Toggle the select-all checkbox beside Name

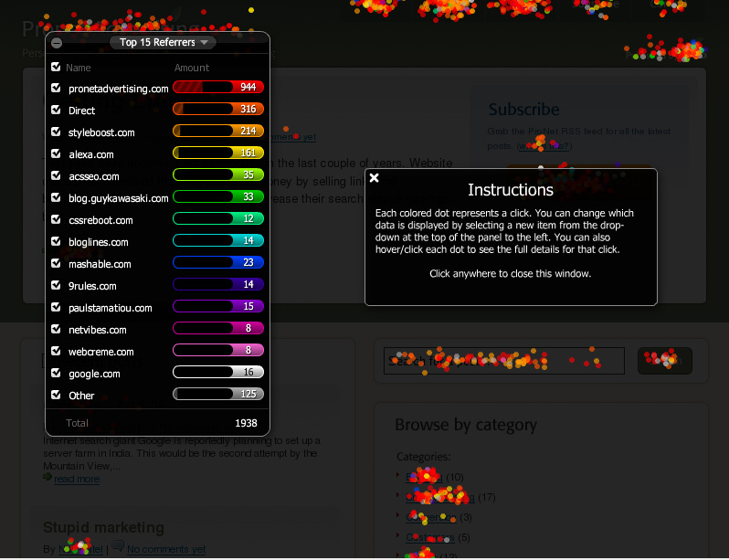(x=56, y=67)
